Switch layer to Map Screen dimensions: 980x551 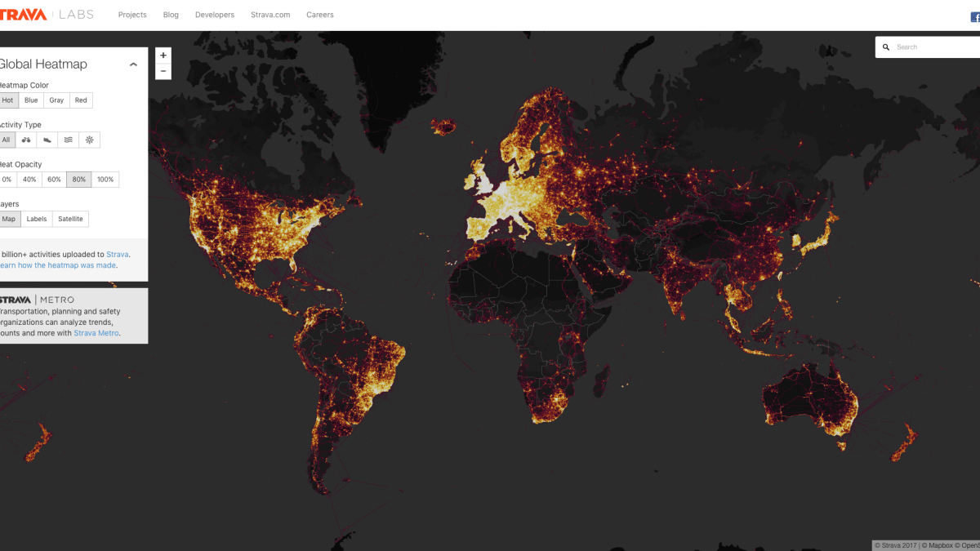click(9, 219)
